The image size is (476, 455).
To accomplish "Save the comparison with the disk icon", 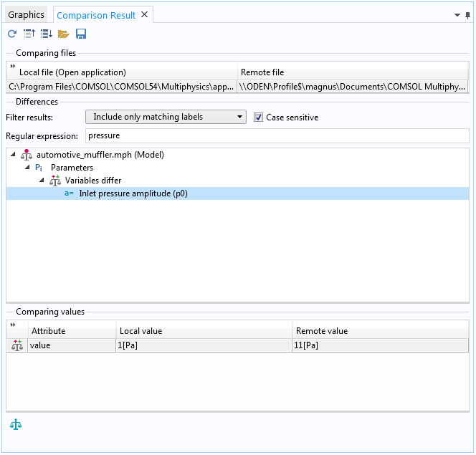I will point(81,34).
